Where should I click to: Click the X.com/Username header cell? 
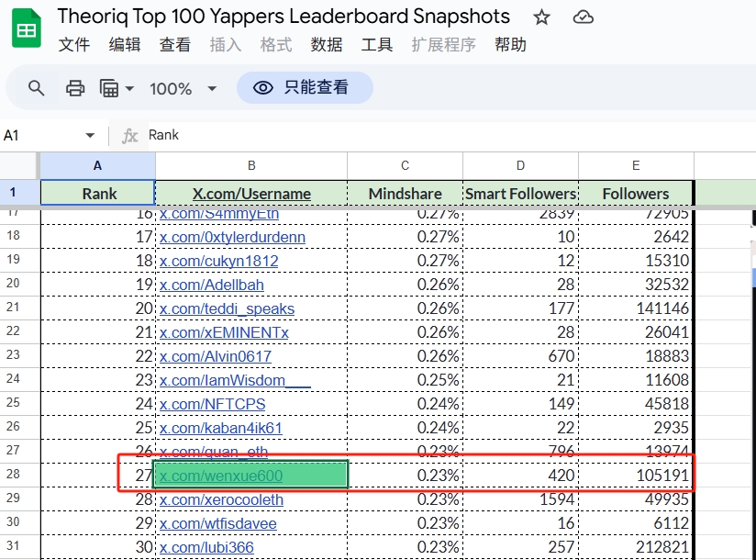[251, 194]
